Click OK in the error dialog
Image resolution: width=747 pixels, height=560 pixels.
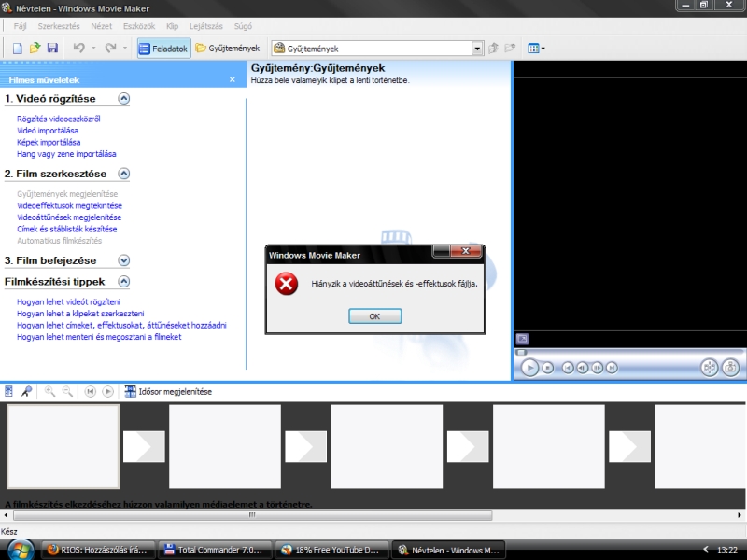click(x=375, y=316)
